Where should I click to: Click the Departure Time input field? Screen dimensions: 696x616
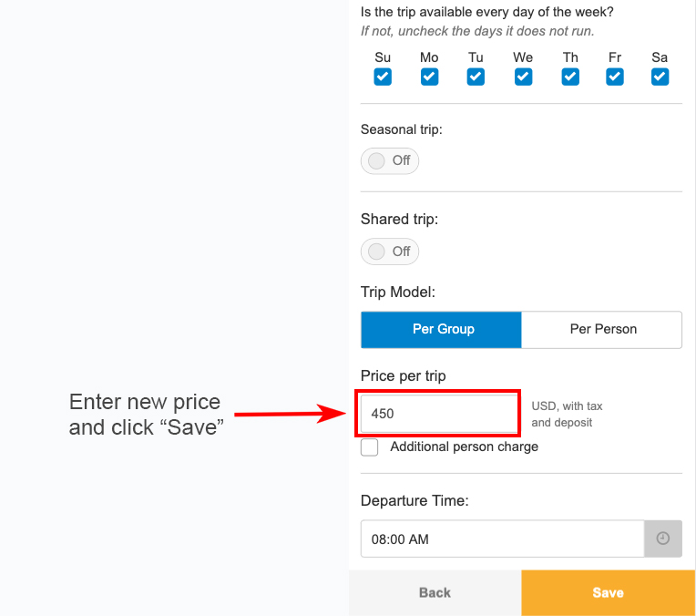coord(502,539)
